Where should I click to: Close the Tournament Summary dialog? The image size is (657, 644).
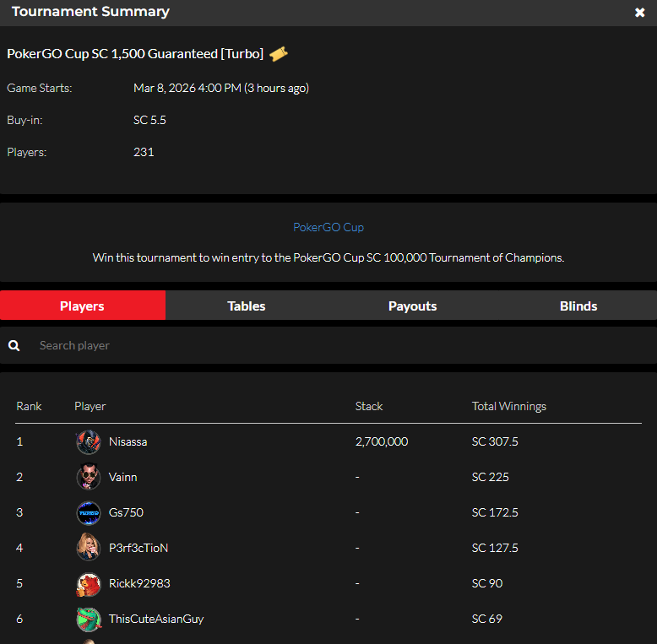(639, 13)
